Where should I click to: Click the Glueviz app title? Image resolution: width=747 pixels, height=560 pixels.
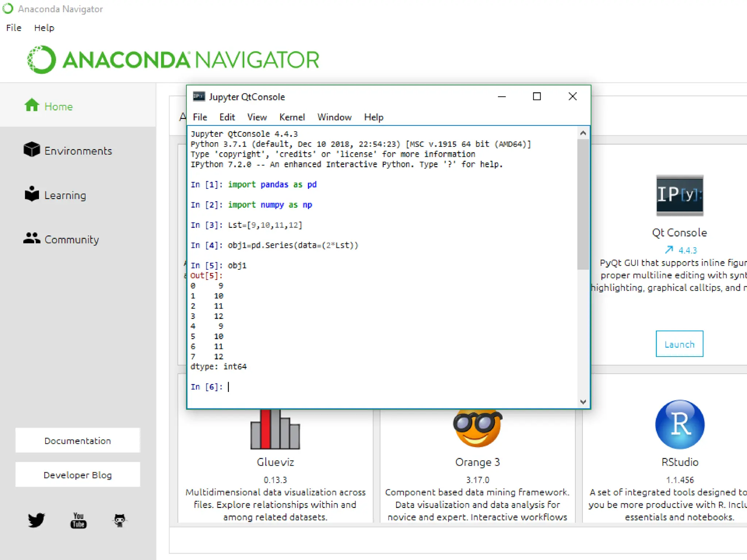pyautogui.click(x=275, y=462)
